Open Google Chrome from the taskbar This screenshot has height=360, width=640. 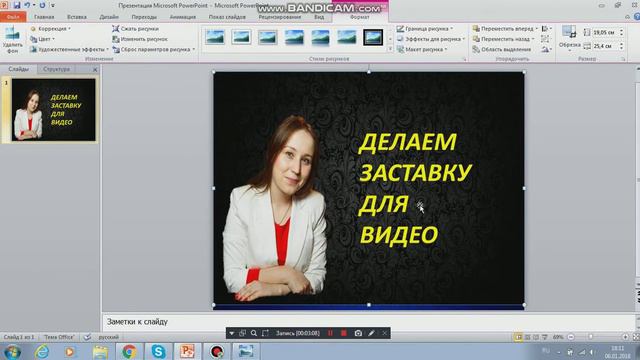129,351
